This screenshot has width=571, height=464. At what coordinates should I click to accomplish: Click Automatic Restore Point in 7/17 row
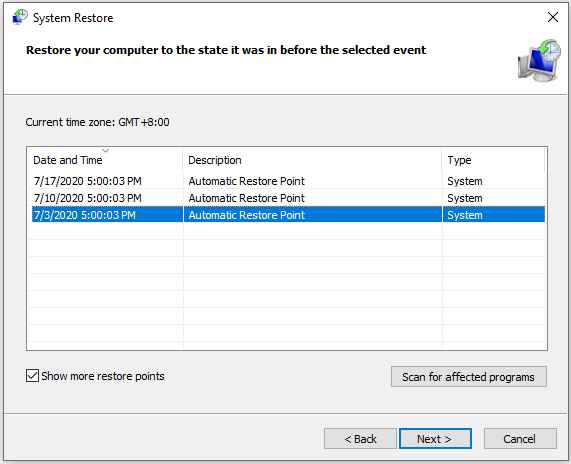247,181
